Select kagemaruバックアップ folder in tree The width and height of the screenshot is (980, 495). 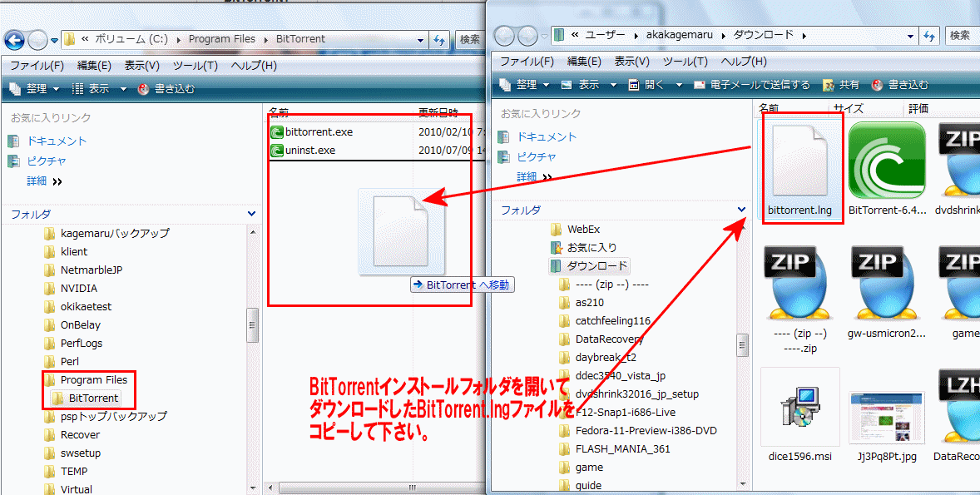(106, 234)
